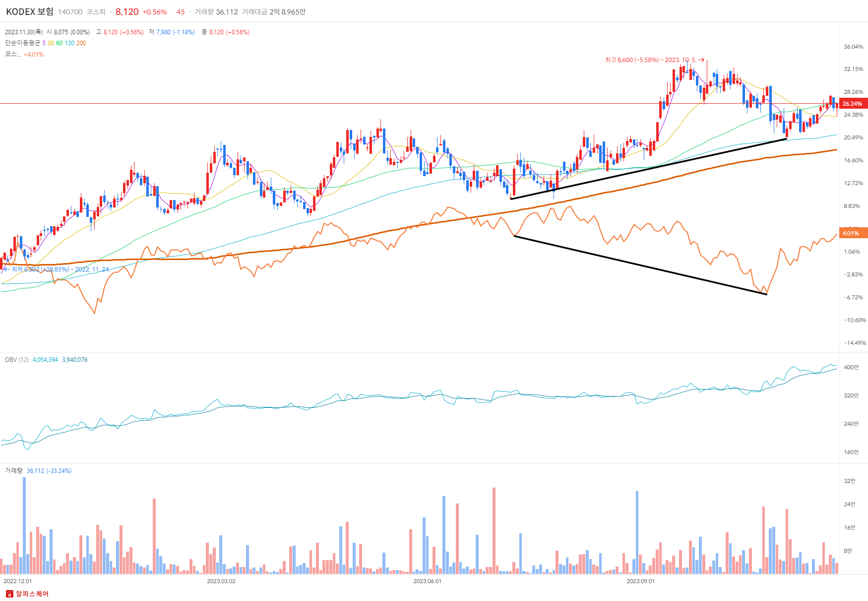Viewport: 868px width, 601px height.
Task: Click the 2023.09.01 date axis label
Action: tap(640, 581)
